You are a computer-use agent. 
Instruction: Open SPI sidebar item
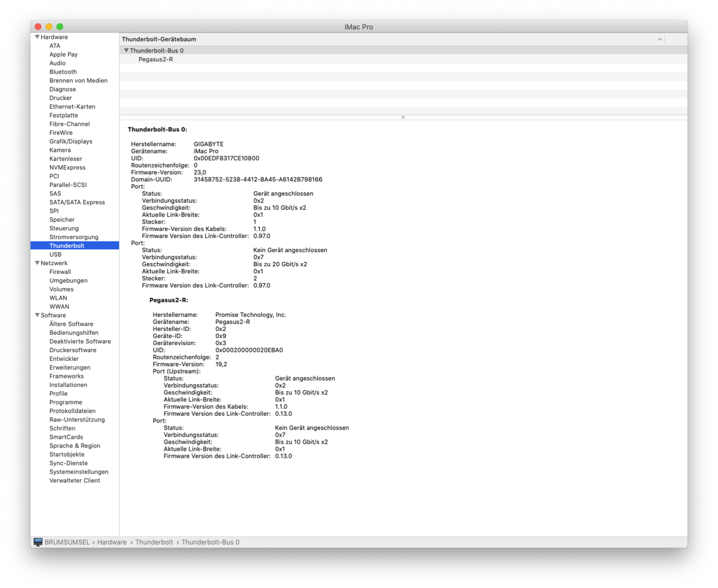point(54,211)
